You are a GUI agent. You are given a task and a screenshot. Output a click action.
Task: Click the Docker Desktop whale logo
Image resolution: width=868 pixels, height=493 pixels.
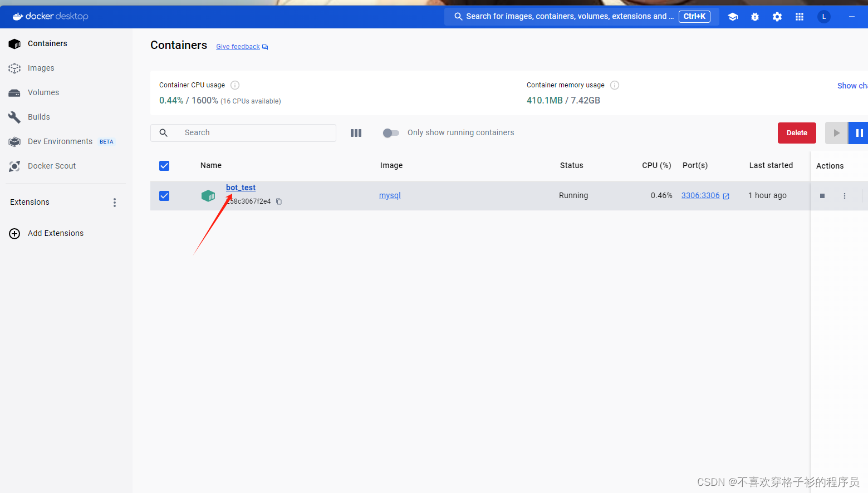(x=18, y=16)
